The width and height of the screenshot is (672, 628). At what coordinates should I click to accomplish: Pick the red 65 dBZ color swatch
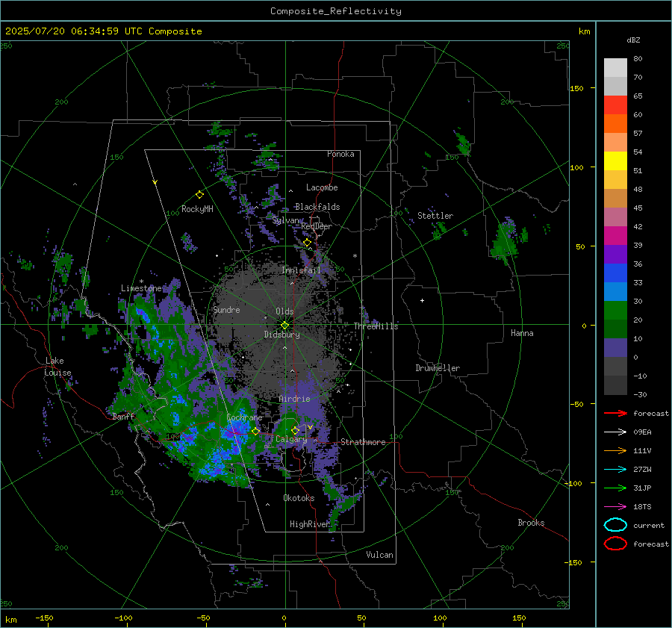coord(615,105)
